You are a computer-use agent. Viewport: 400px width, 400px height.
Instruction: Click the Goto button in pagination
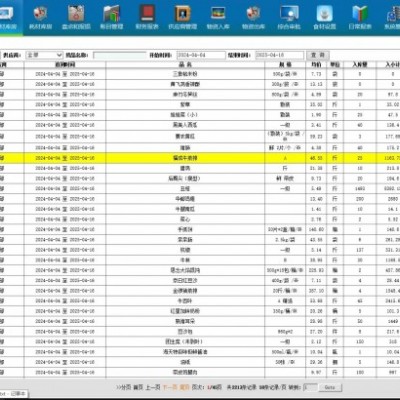point(330,387)
